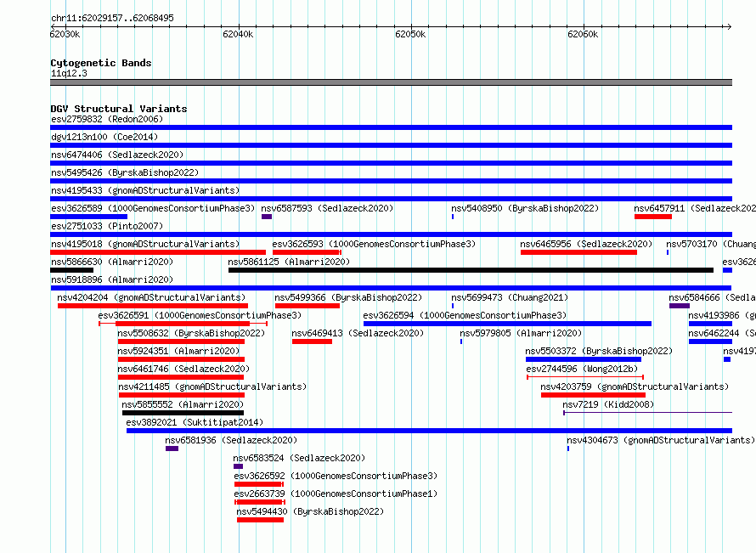756x553 pixels.
Task: Click the purple bar under nsv6581936
Action: (172, 449)
